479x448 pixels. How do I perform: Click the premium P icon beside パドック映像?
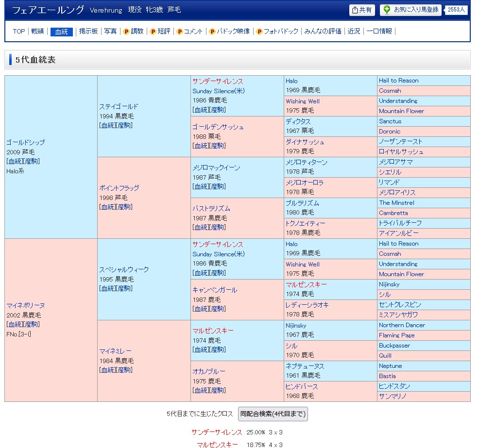pyautogui.click(x=212, y=32)
